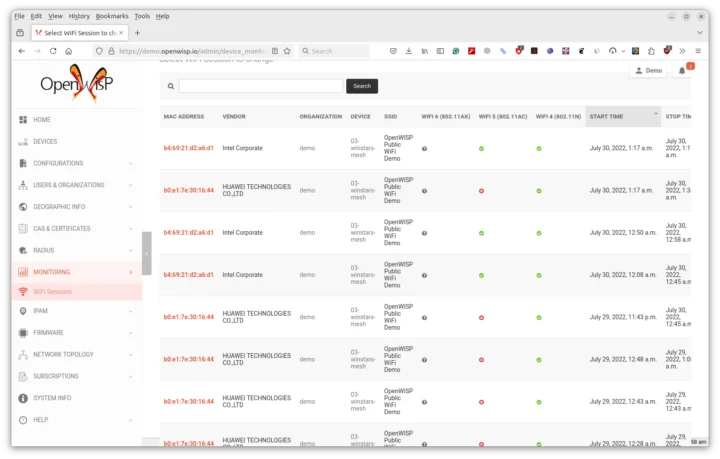Click the notifications bell icon
Image resolution: width=720 pixels, height=459 pixels.
pyautogui.click(x=682, y=71)
